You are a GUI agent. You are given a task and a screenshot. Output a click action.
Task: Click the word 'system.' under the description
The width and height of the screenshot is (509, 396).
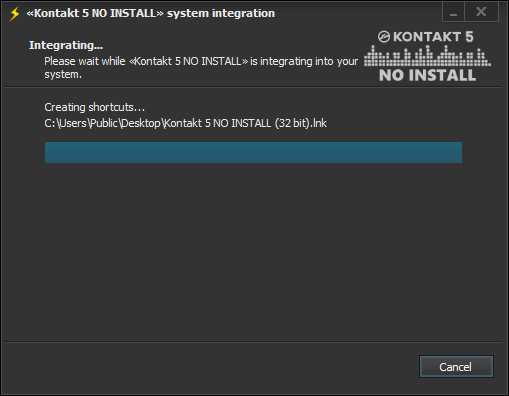click(63, 74)
